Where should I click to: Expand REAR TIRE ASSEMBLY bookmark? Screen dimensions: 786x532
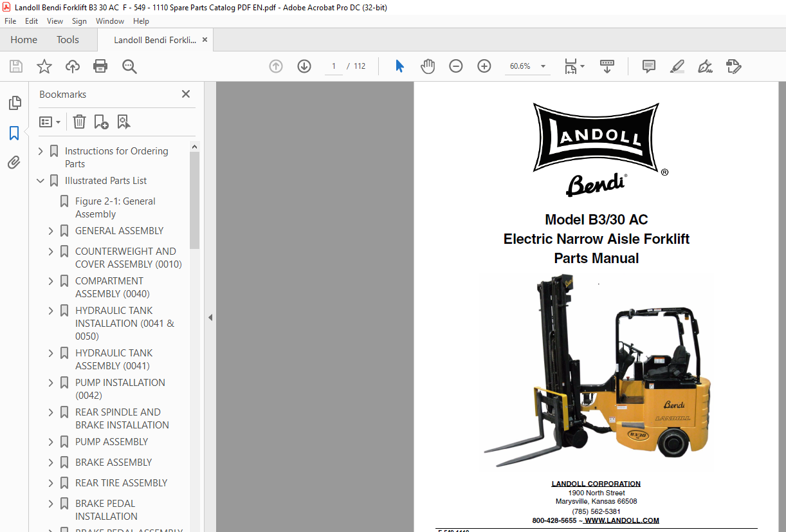(x=51, y=483)
